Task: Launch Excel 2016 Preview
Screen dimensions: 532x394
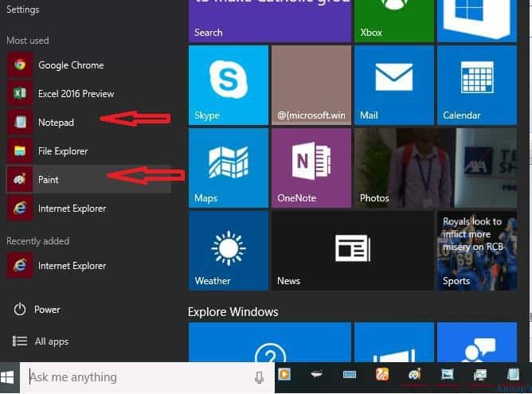Action: click(89, 93)
